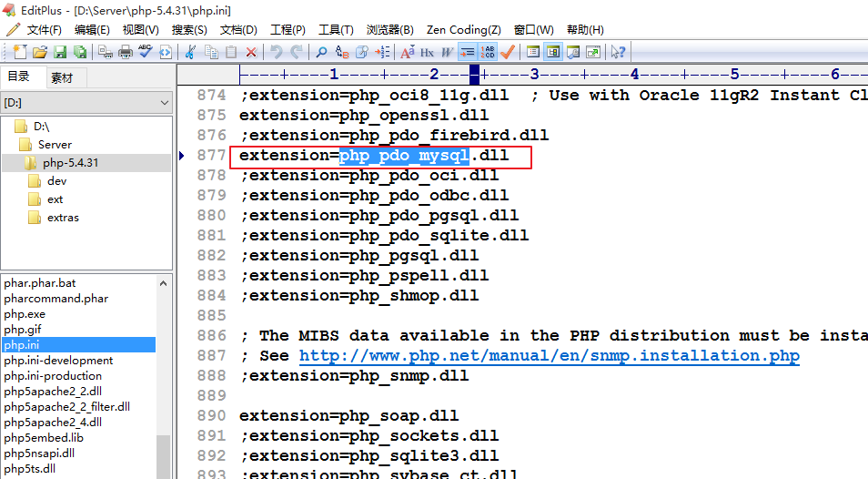The height and width of the screenshot is (479, 868).
Task: Select php.ini-development in the file list
Action: point(58,361)
